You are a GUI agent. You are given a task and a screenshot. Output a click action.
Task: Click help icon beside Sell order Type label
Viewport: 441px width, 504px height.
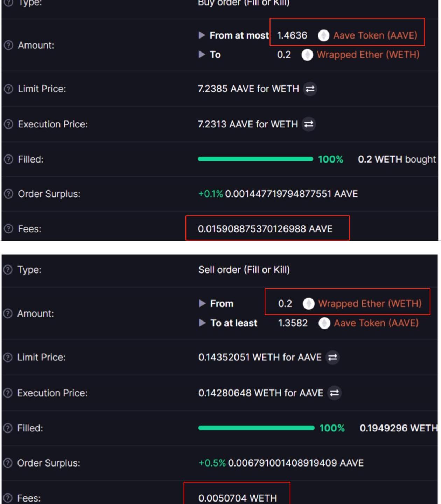[x=8, y=270]
